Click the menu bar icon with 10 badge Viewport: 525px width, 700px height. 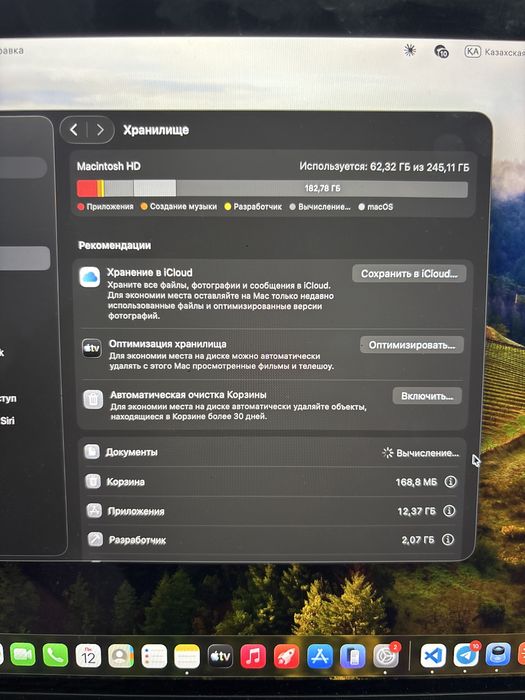442,51
